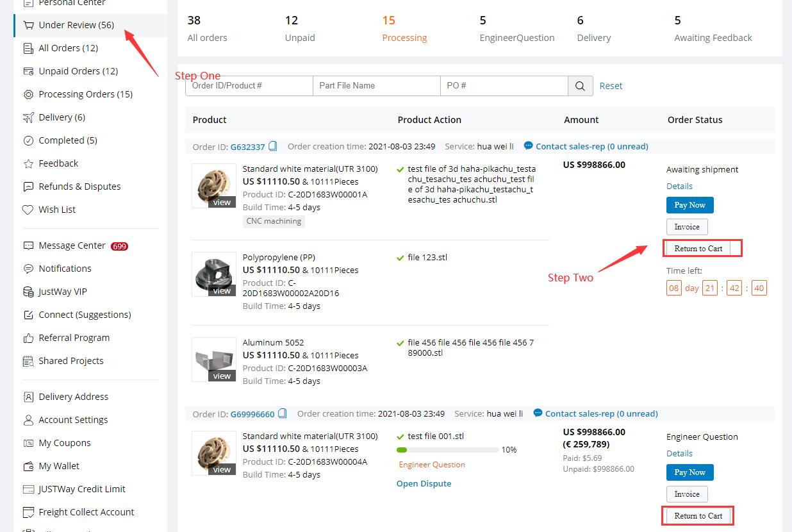Click Open Dispute link
This screenshot has height=532, width=792.
tap(424, 483)
